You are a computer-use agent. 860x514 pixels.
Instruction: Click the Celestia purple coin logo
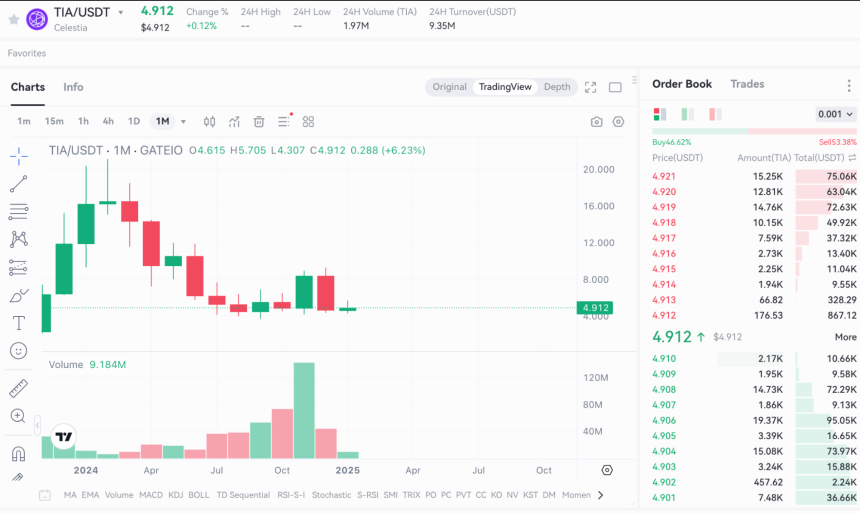(37, 19)
